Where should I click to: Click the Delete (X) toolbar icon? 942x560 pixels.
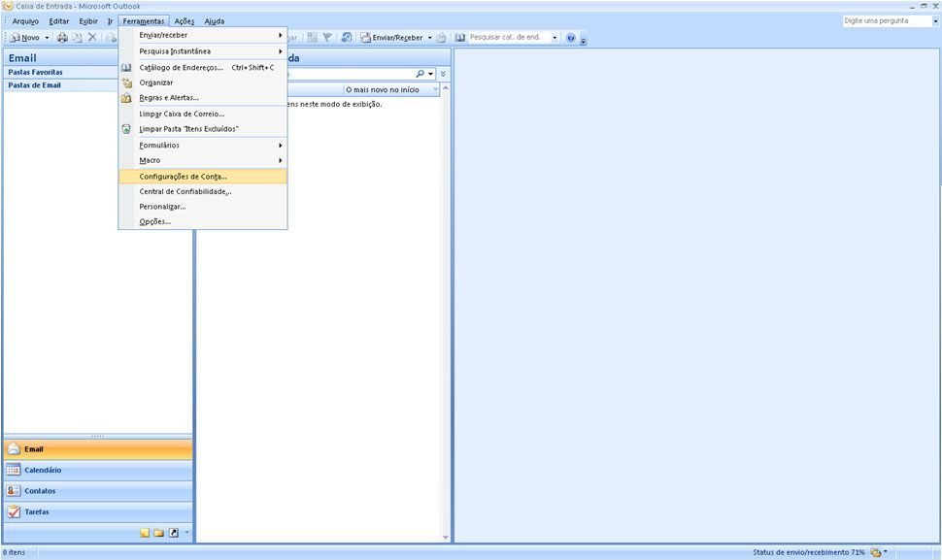coord(92,38)
